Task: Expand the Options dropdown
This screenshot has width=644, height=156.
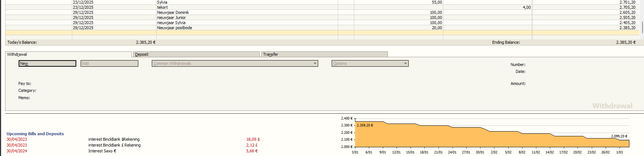Action: coord(370,63)
